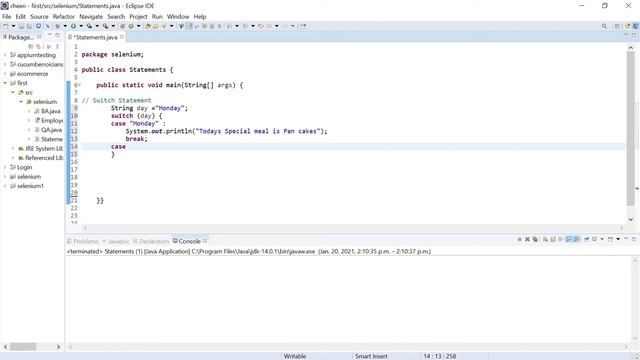Click the editor vertical scrollbar thumb
The width and height of the screenshot is (640, 360).
(631, 129)
